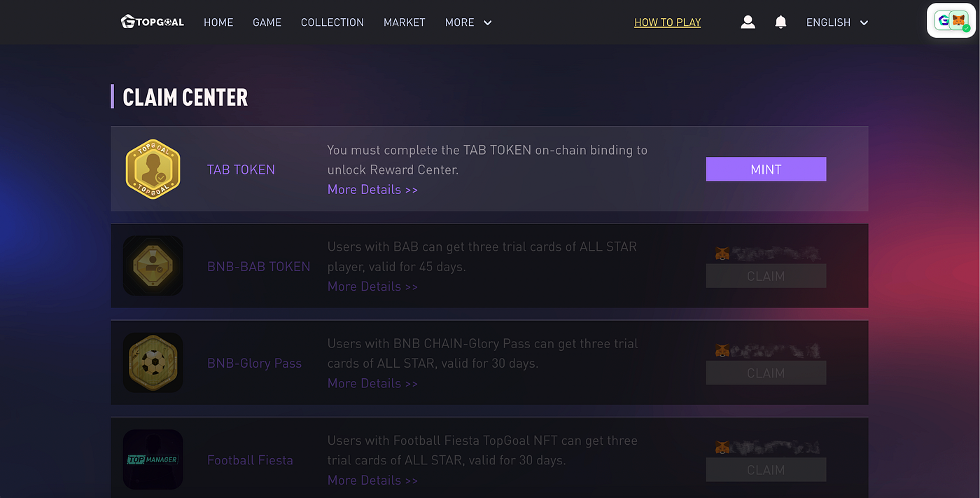
Task: Click the Top Manager Football Fiesta image
Action: [x=153, y=459]
